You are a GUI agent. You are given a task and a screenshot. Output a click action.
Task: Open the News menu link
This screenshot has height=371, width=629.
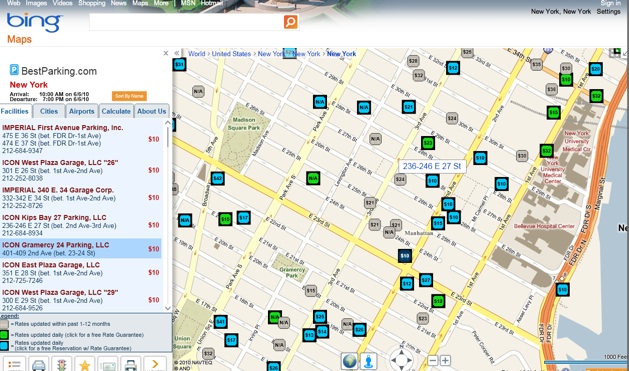tap(118, 3)
